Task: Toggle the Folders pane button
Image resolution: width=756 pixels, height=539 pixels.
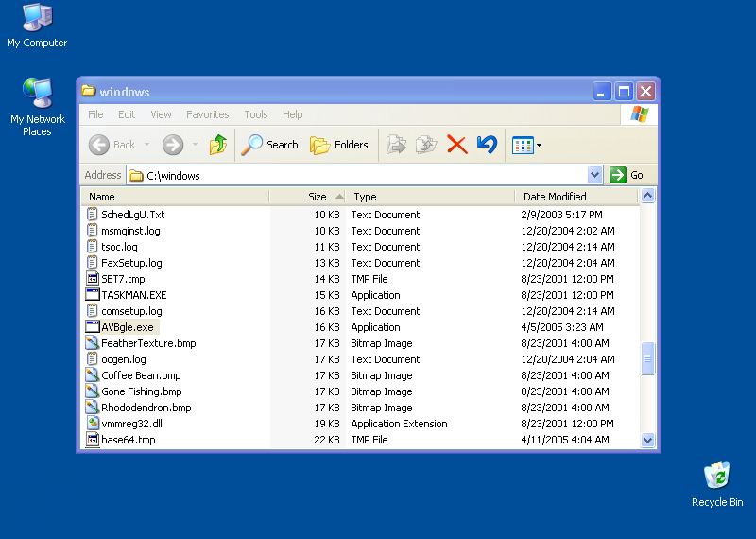Action: point(339,145)
